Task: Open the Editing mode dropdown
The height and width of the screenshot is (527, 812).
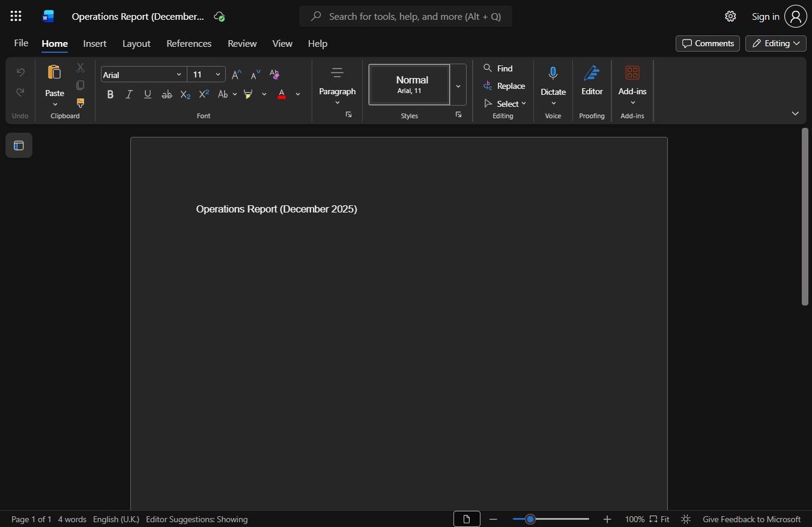Action: pyautogui.click(x=776, y=43)
